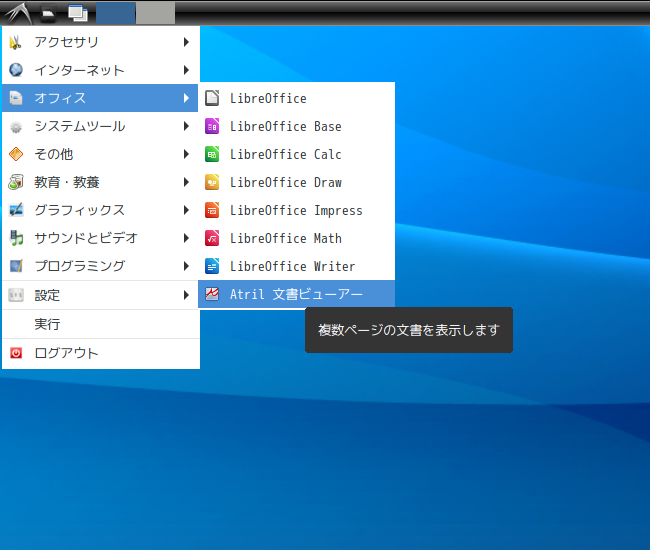Open the LibreOffice Math entry
650x550 pixels.
[x=296, y=238]
